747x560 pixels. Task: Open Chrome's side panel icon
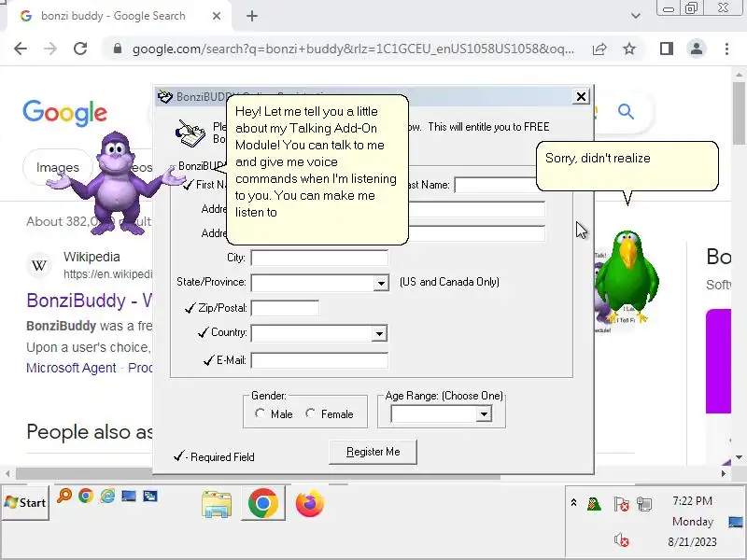coord(667,49)
